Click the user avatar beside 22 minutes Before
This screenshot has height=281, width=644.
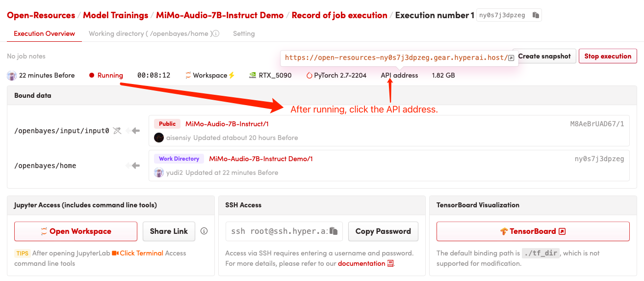click(x=12, y=76)
